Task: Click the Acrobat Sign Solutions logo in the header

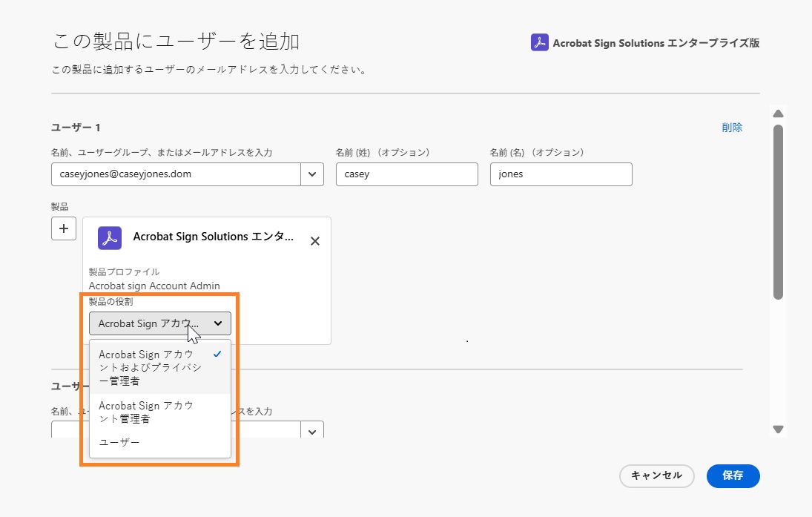Action: [x=538, y=42]
